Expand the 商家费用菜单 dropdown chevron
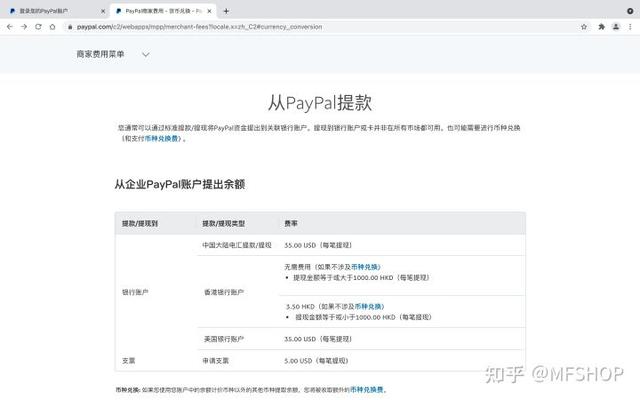Screen dimensions: 640x400 click(146, 54)
